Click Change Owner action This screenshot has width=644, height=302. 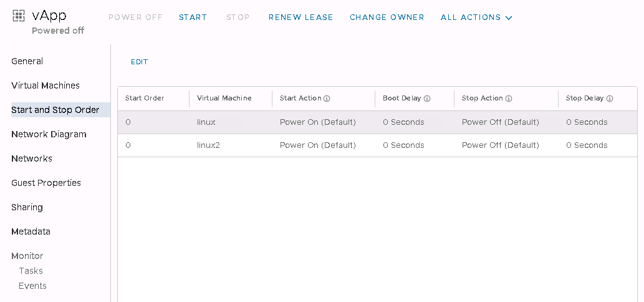point(387,17)
